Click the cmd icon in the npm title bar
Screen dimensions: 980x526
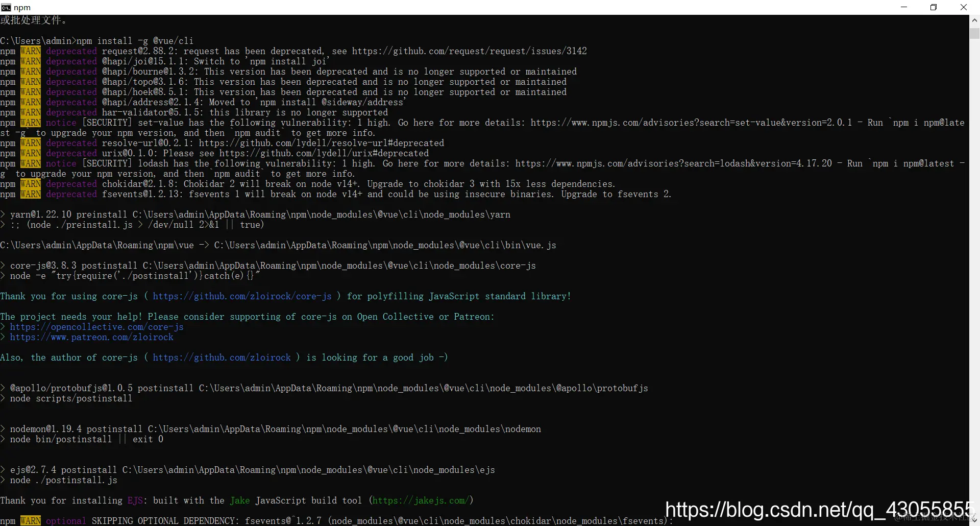point(6,7)
